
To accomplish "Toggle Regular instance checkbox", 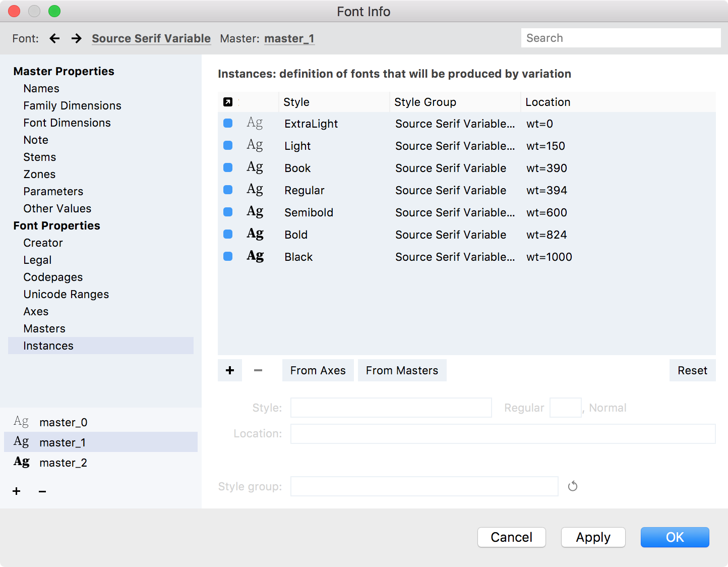I will click(x=228, y=190).
